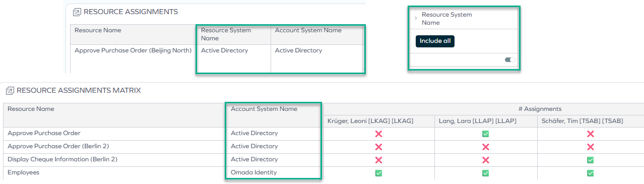Sort by Account System Name in Resource Assignments
The height and width of the screenshot is (184, 644).
coord(308,30)
